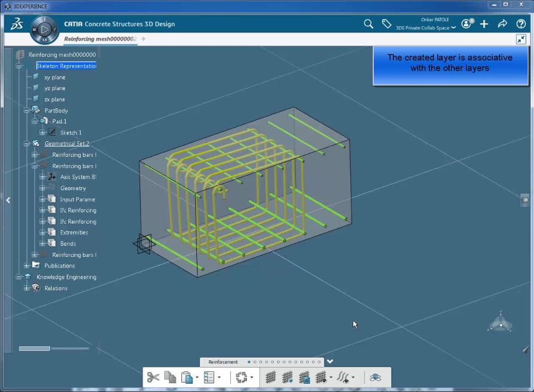Select the plain reinforcement mesh tool
This screenshot has height=392, width=534.
pyautogui.click(x=270, y=378)
